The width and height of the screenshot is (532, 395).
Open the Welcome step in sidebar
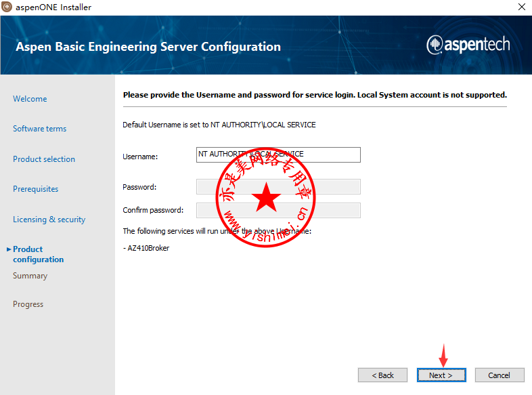(30, 99)
